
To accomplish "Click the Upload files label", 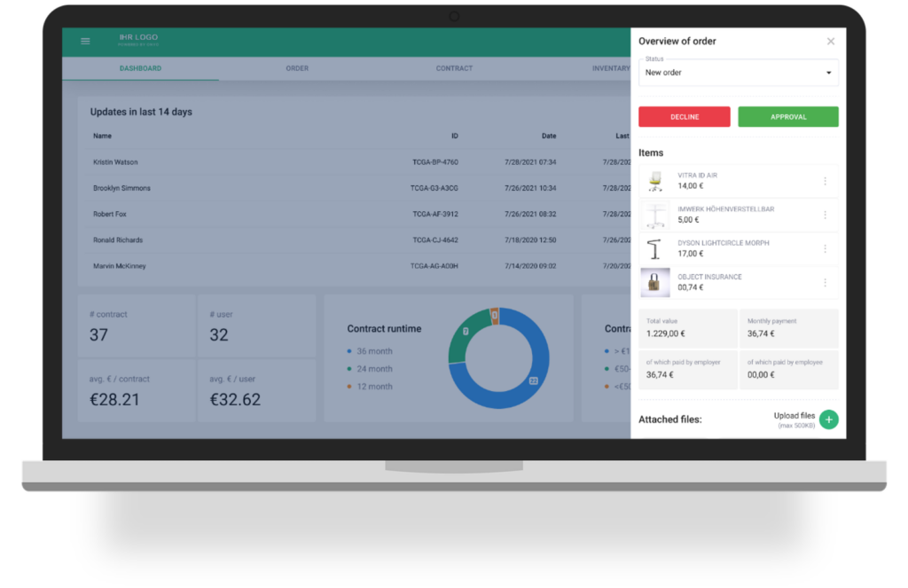I will tap(794, 416).
